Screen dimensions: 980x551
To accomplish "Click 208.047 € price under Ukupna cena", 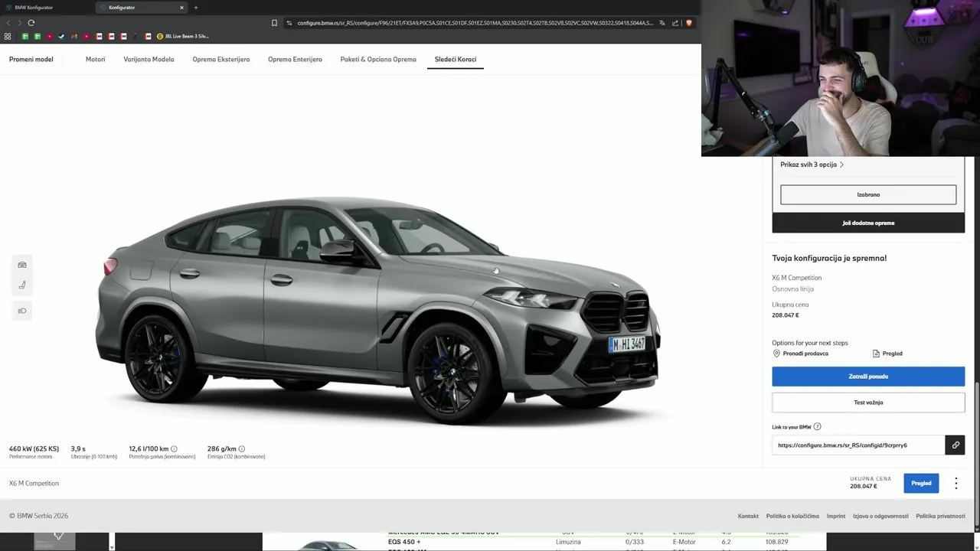I will pyautogui.click(x=786, y=315).
